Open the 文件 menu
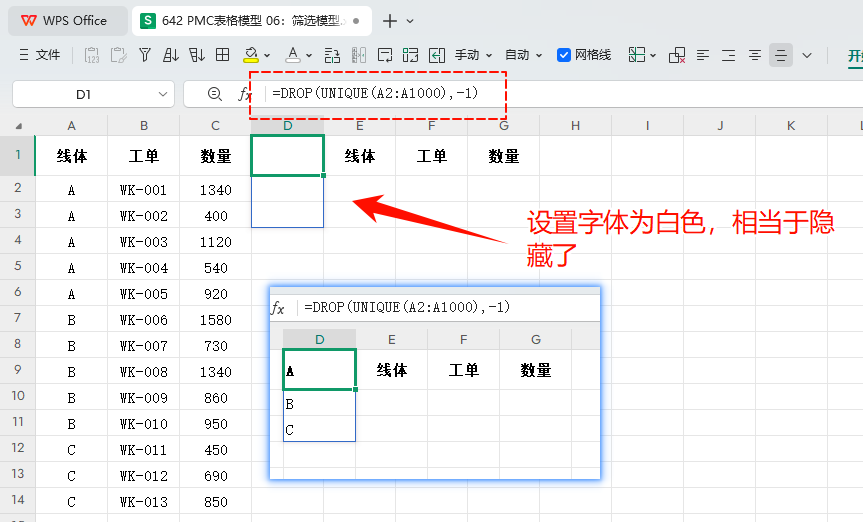The height and width of the screenshot is (522, 863). pyautogui.click(x=39, y=55)
